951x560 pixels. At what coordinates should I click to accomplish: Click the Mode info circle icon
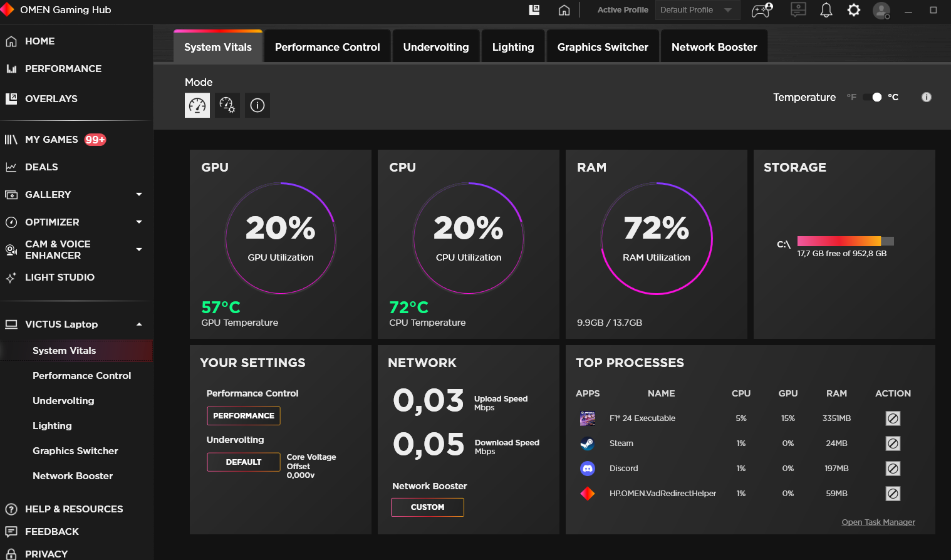click(257, 105)
